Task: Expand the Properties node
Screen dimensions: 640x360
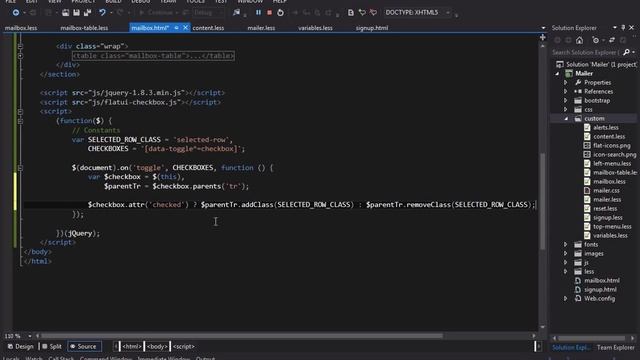Action: click(566, 82)
